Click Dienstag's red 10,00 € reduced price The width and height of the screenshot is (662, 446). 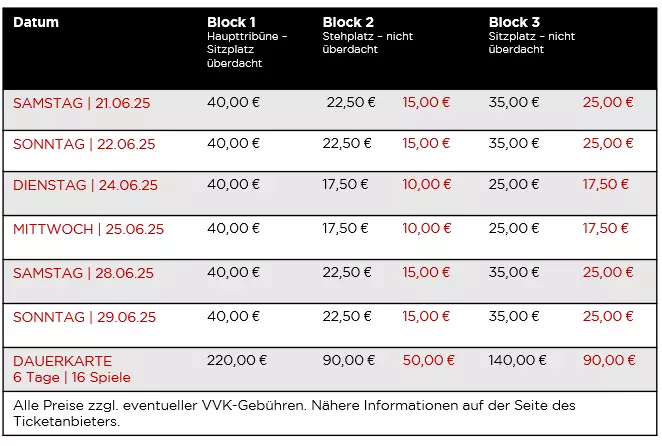coord(427,184)
